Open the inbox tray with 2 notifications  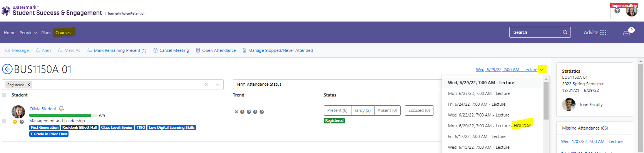pos(627,33)
